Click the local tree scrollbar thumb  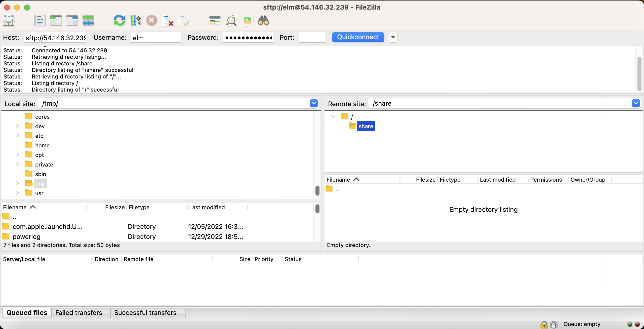[317, 191]
